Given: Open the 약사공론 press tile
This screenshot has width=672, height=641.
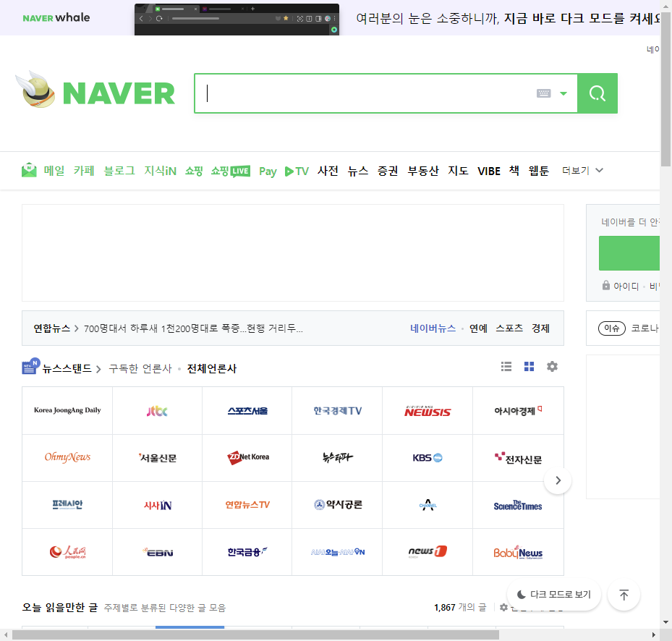Looking at the screenshot, I should point(337,505).
